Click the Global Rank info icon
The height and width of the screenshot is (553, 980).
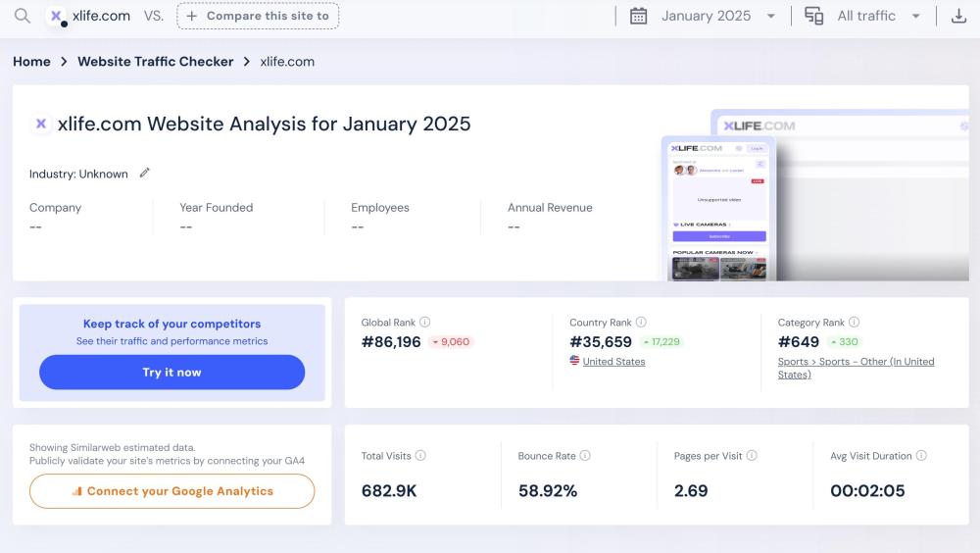tap(425, 322)
